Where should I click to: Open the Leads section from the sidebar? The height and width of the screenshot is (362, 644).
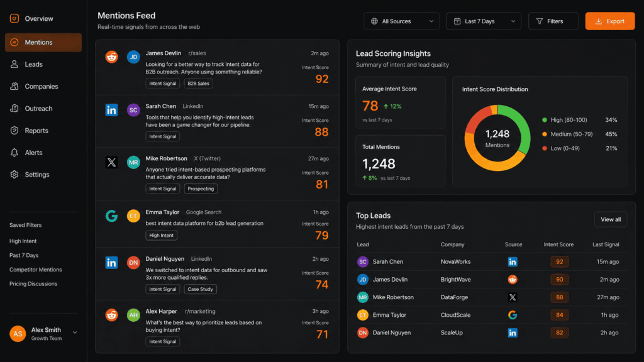[14, 63]
